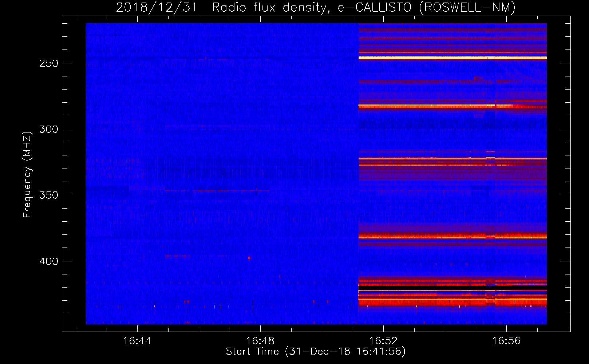Image resolution: width=589 pixels, height=364 pixels.
Task: Click the 16:48 time tick label
Action: 260,341
